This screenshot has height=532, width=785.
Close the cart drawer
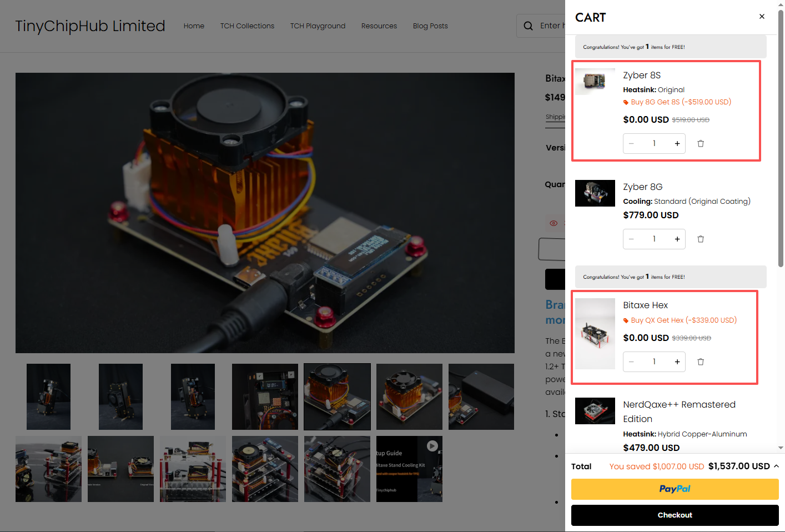(762, 17)
